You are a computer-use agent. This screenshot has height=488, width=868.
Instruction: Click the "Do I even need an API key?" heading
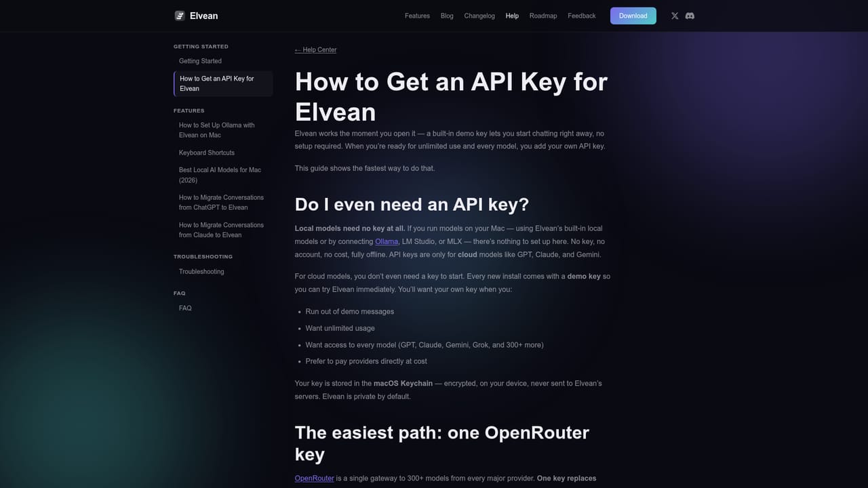click(x=412, y=204)
